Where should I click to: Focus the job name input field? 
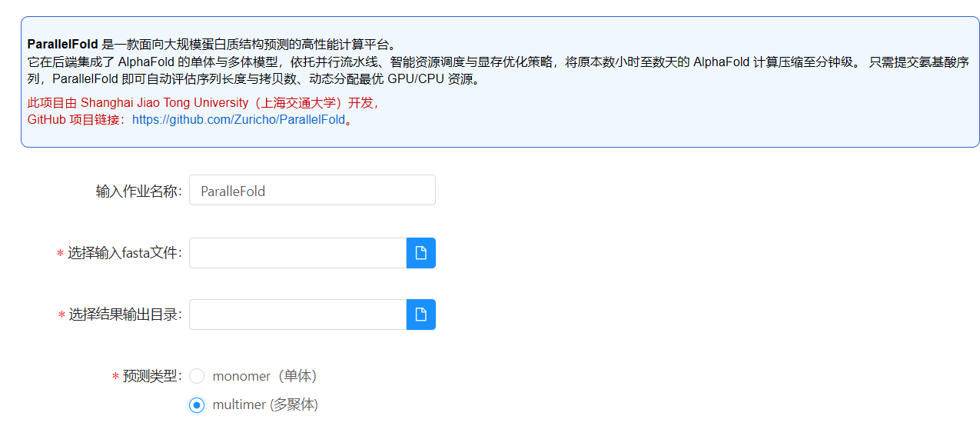pyautogui.click(x=312, y=190)
